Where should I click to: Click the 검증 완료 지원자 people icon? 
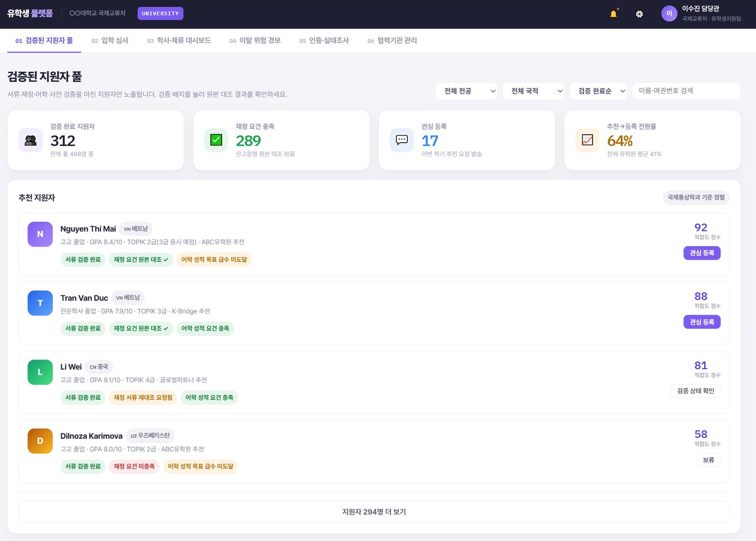click(31, 140)
